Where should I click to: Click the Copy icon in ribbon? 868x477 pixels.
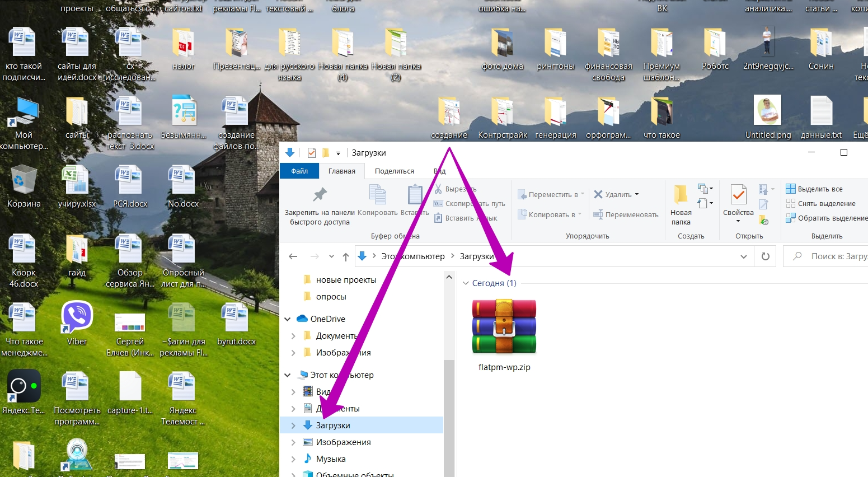(378, 195)
